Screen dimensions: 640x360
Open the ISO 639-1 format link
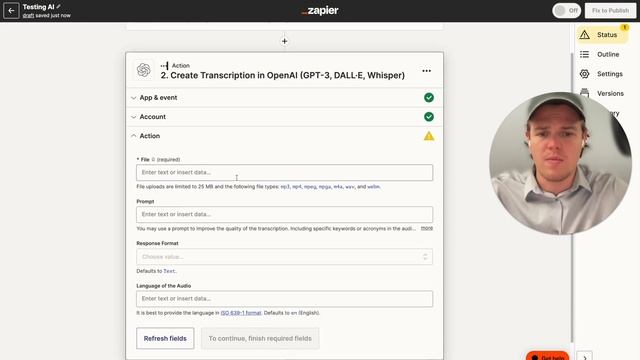click(241, 313)
